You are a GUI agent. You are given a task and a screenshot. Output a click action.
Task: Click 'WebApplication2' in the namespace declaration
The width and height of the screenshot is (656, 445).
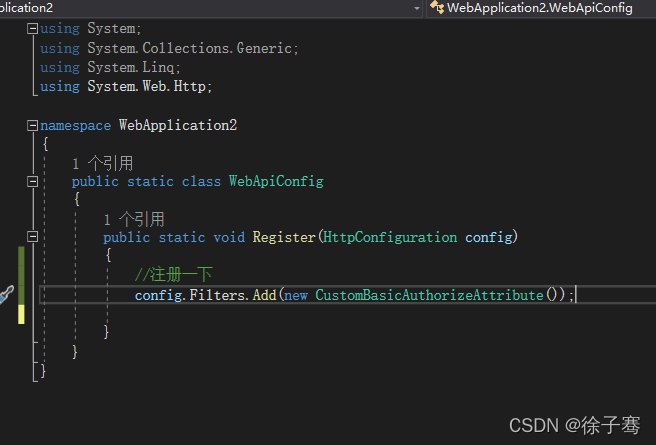(178, 125)
